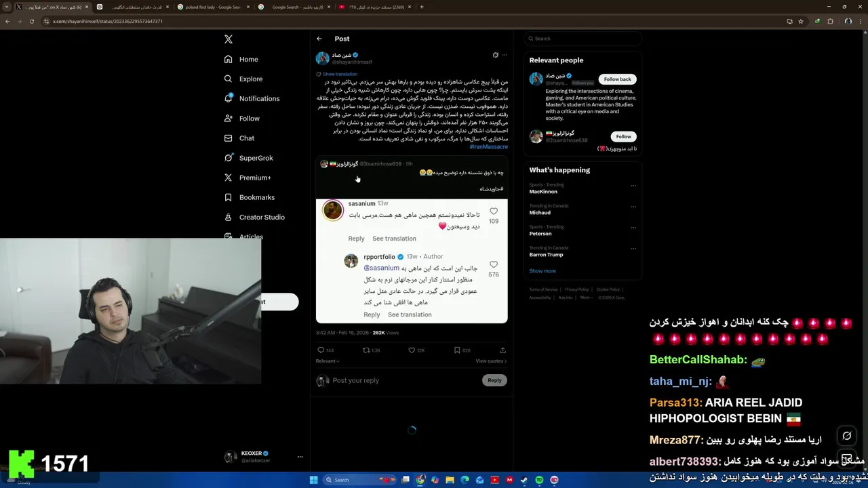
Task: Open the more menu for Barron Trump trend
Action: (x=633, y=249)
